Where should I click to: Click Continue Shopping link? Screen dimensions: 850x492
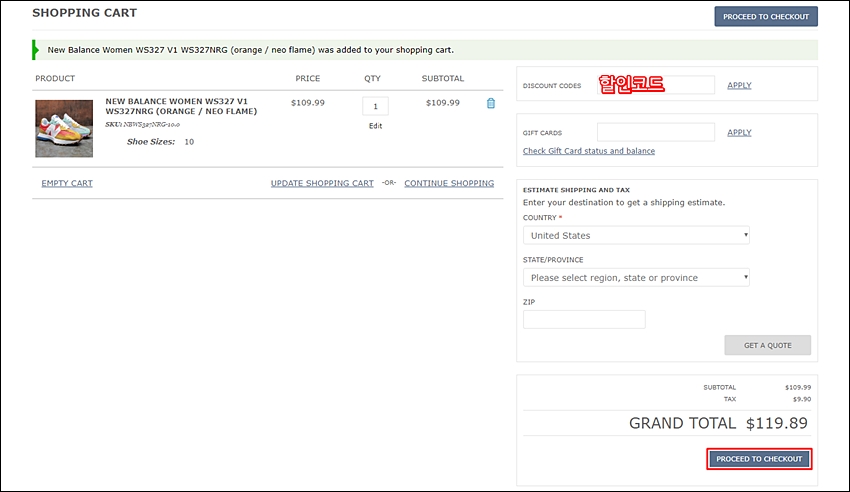click(449, 183)
